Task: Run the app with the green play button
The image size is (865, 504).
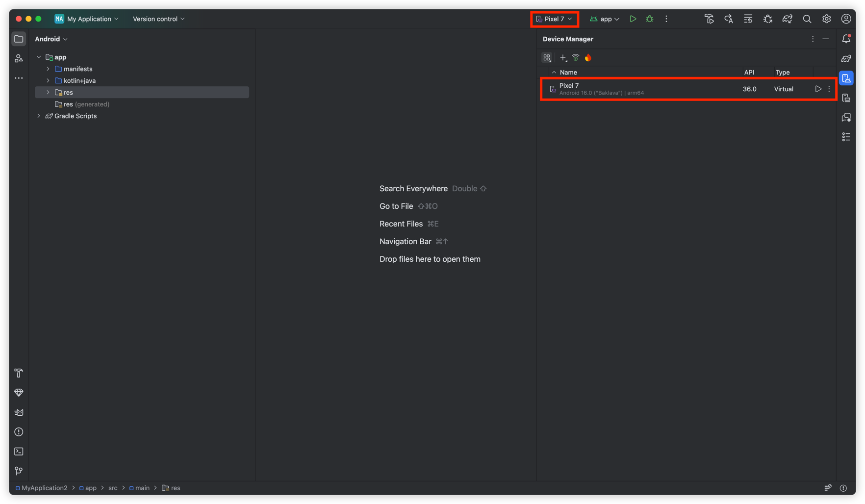Action: coord(633,19)
